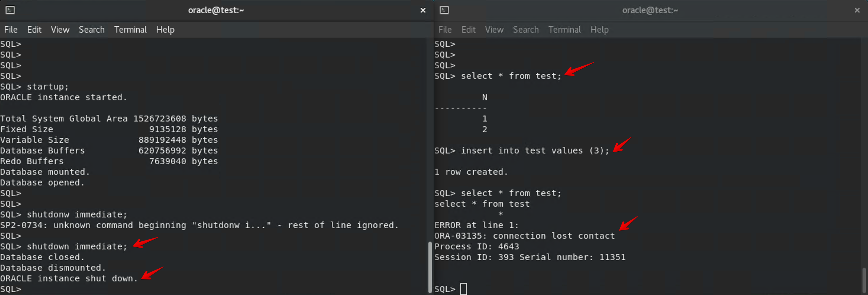
Task: Click 'insert into test values (3);' command
Action: pos(522,150)
